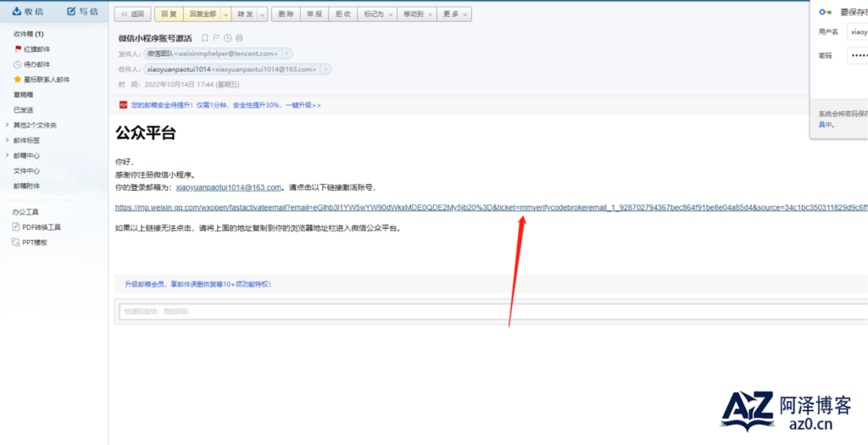Image resolution: width=868 pixels, height=445 pixels.
Task: Open the 更多 dropdown
Action: pos(454,14)
